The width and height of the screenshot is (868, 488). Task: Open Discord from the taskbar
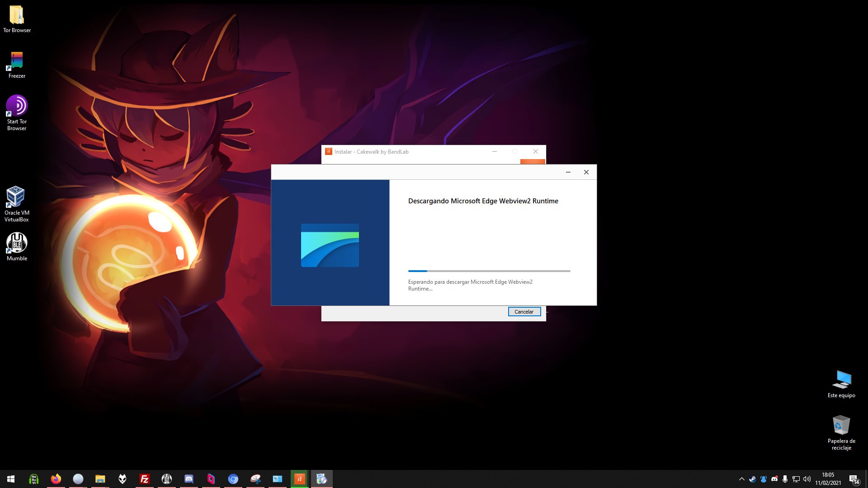click(189, 479)
